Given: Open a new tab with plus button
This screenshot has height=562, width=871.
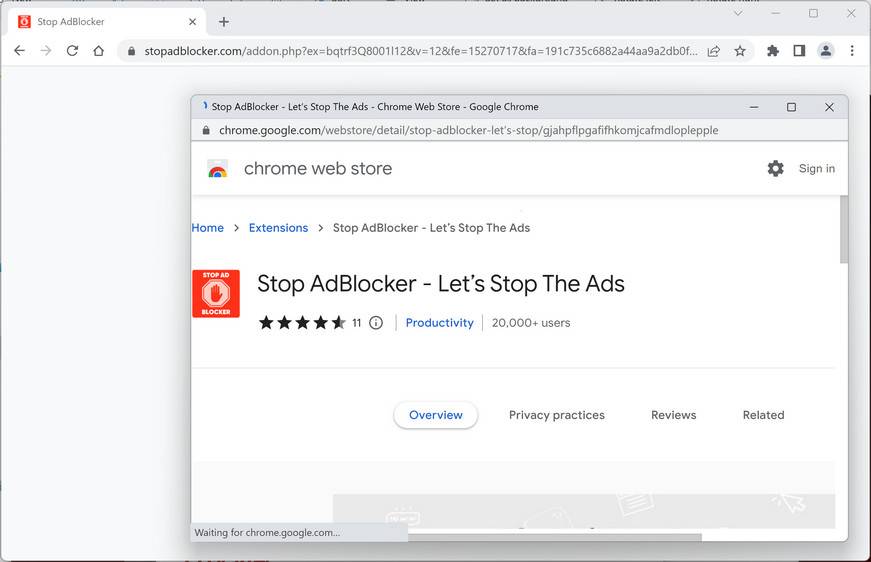Looking at the screenshot, I should pos(223,22).
